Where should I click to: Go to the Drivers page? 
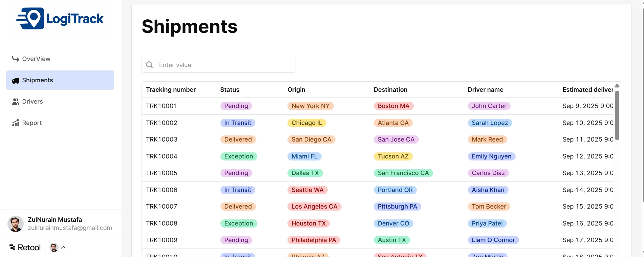click(x=33, y=102)
